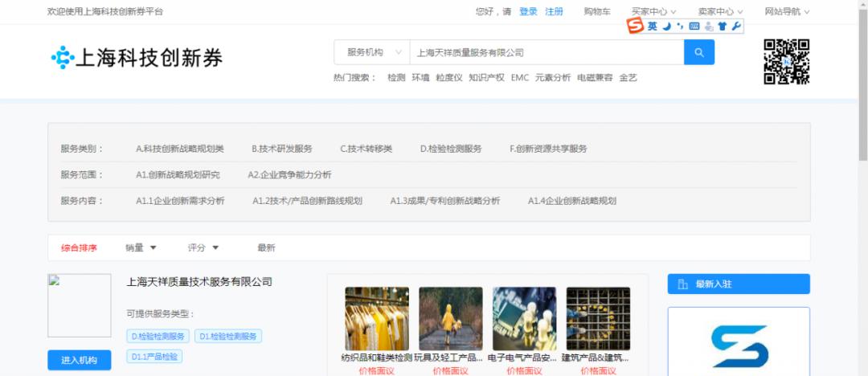Click hot search term 粒度仪

[x=449, y=77]
